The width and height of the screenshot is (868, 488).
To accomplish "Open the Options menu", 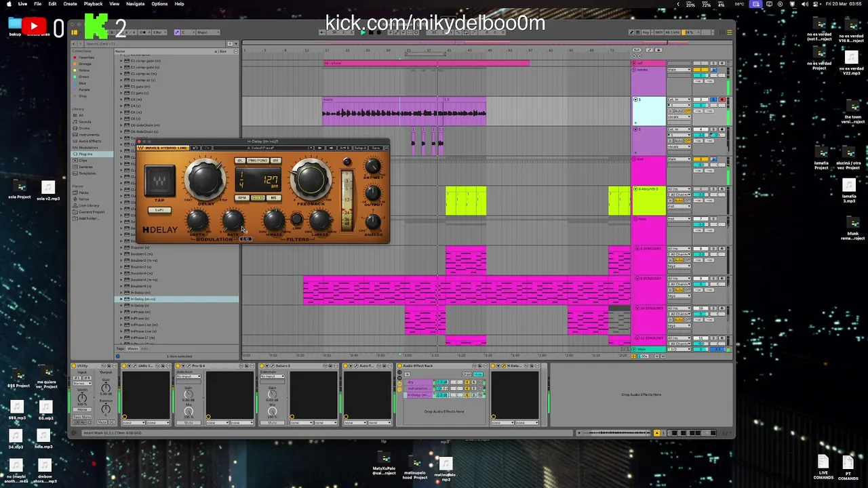I will 159,3.
